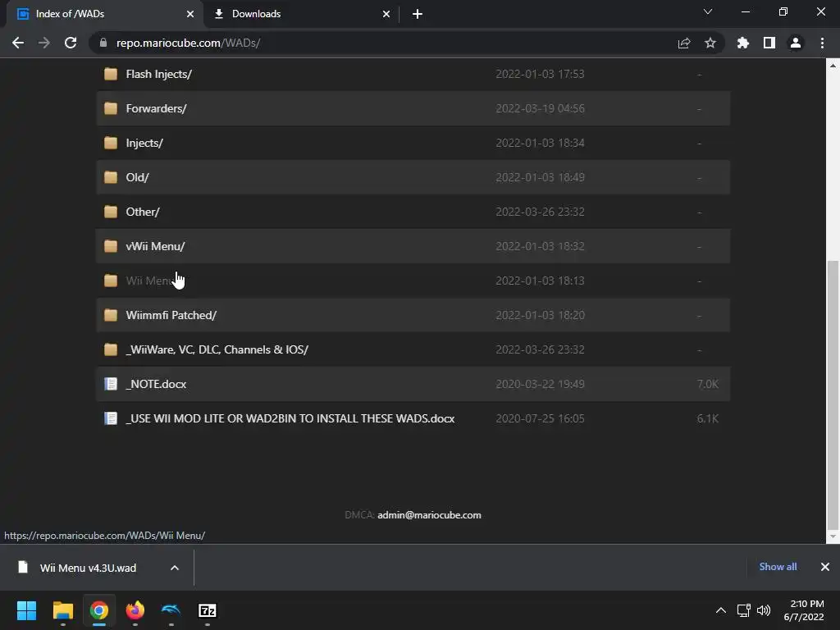Close the Index of /WADs tab

point(190,14)
